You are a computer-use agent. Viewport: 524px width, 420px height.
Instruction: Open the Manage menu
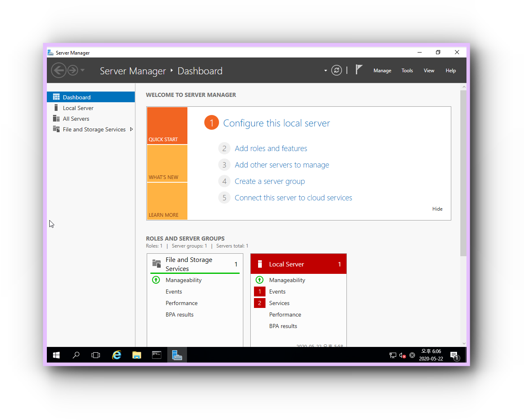click(x=382, y=71)
